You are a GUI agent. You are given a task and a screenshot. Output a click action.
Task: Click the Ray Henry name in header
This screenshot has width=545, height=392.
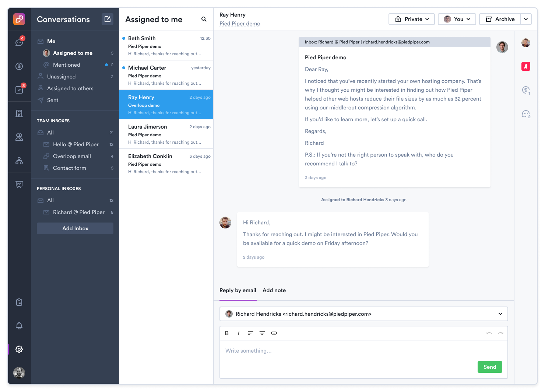[232, 15]
